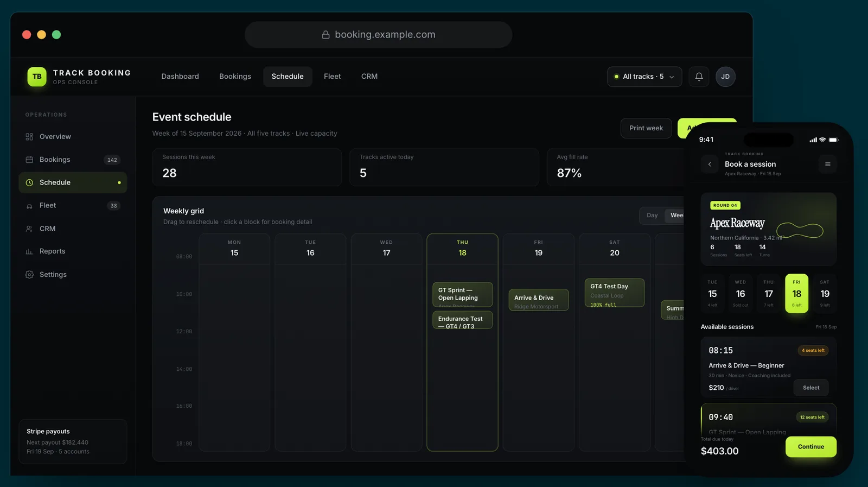Viewport: 868px width, 487px height.
Task: Open the Bookings tab in top nav
Action: (235, 77)
